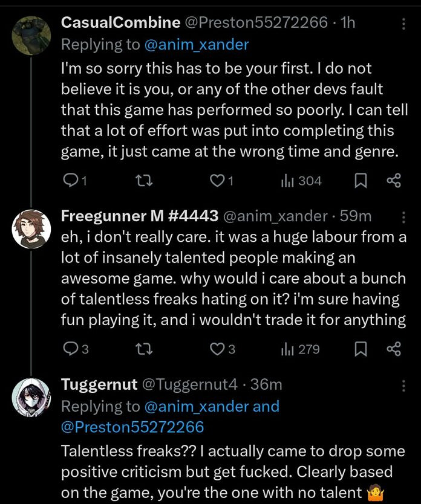Screen dimensions: 421x504
Task: Open Freegunner M #4443's profile name
Action: click(x=140, y=216)
